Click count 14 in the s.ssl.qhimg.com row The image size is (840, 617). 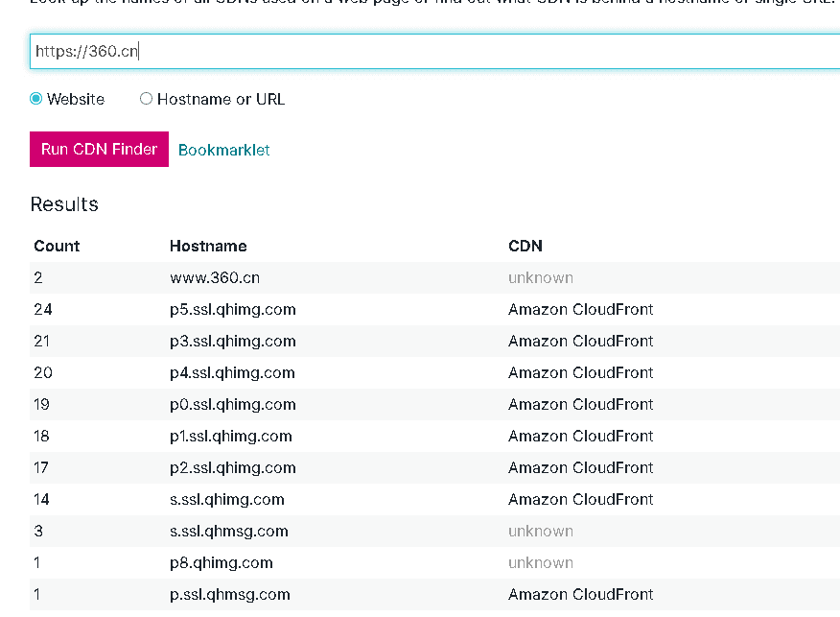[x=42, y=499]
